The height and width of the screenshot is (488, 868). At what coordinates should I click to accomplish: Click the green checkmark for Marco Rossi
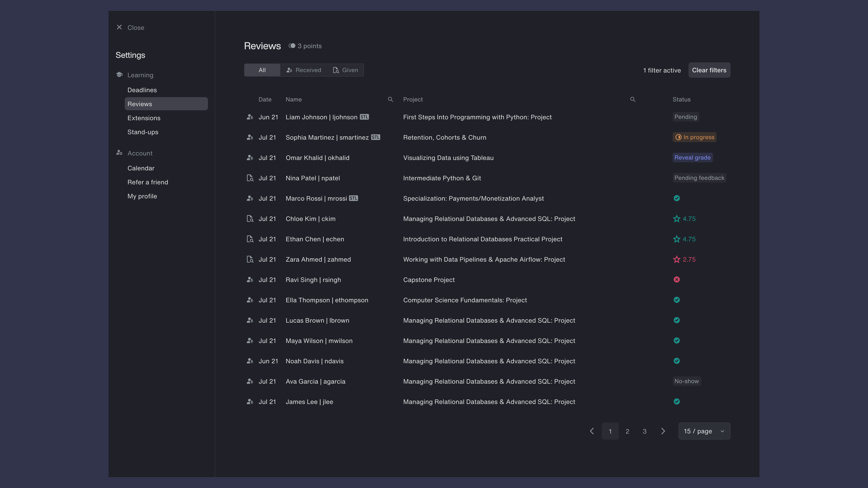tap(676, 198)
